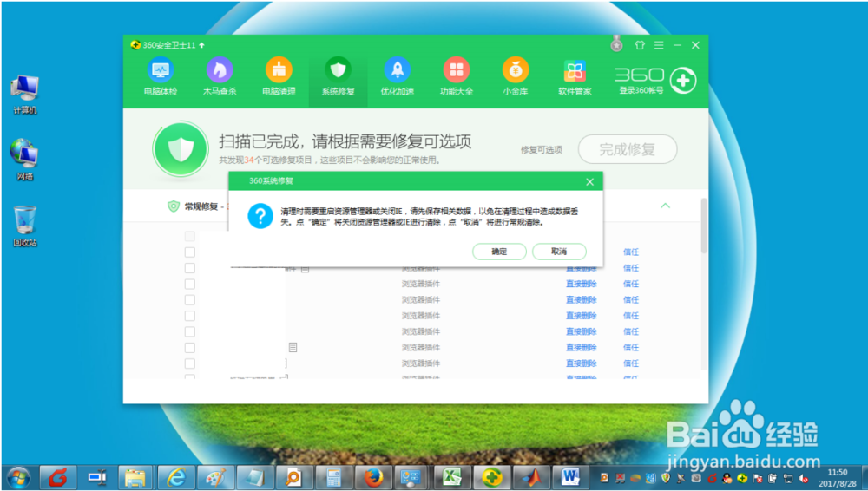Click the upgrade arrow beside 360安全卫士11
The height and width of the screenshot is (491, 868).
coord(201,45)
